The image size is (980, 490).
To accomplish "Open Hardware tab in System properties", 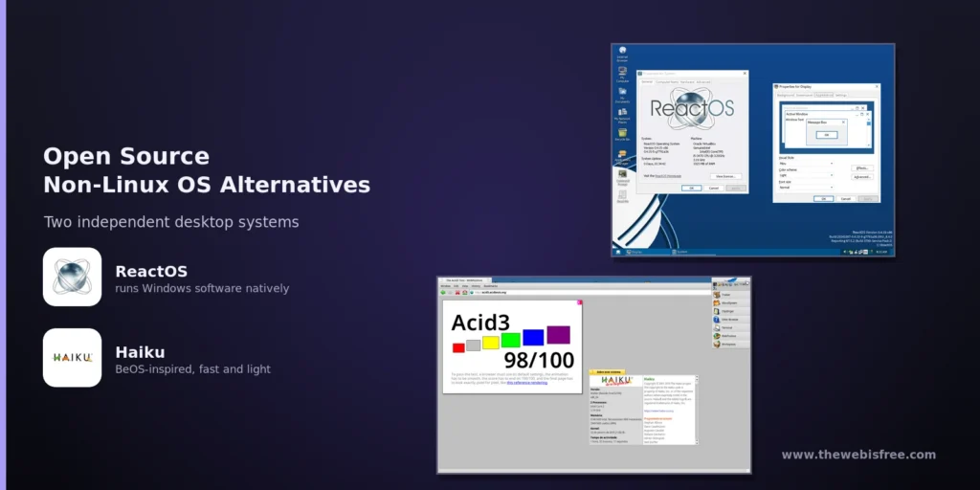I will pos(687,82).
